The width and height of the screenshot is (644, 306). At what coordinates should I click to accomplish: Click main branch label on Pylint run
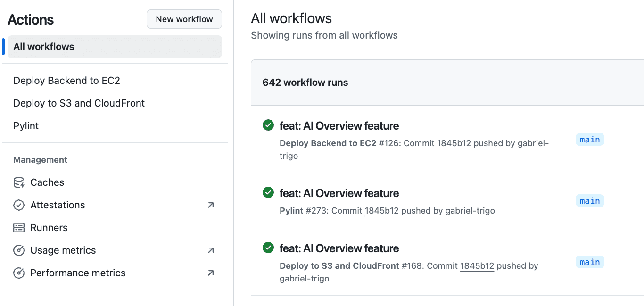pyautogui.click(x=589, y=201)
